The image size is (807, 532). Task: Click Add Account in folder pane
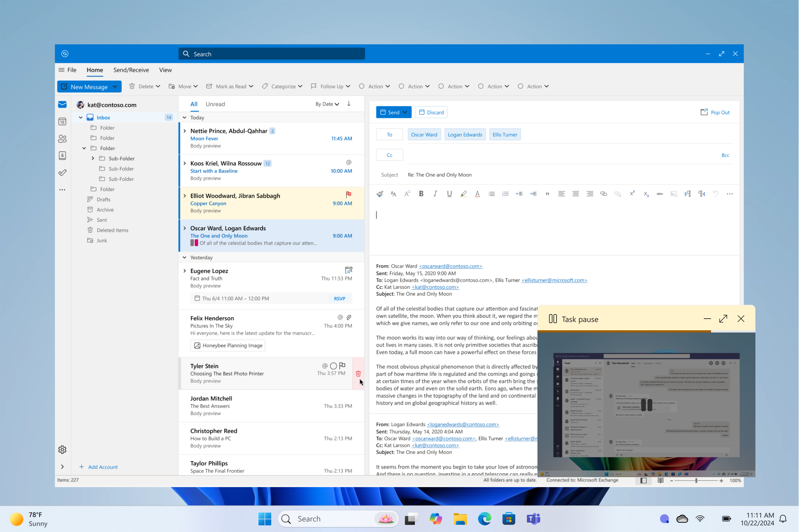click(99, 472)
